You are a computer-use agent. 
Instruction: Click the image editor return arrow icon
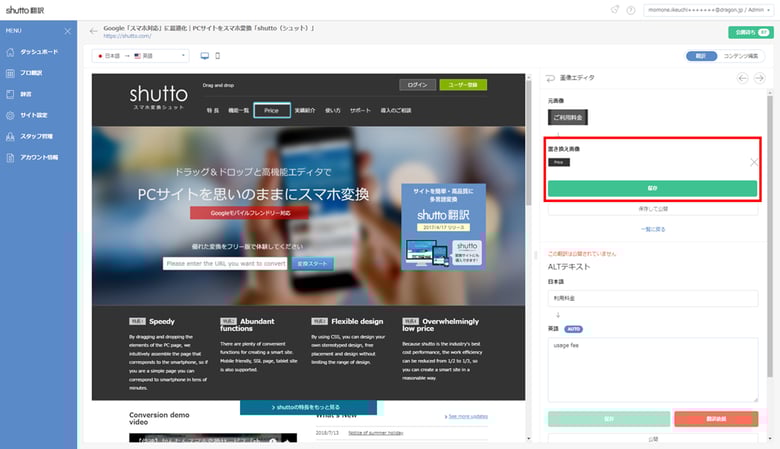(x=550, y=78)
